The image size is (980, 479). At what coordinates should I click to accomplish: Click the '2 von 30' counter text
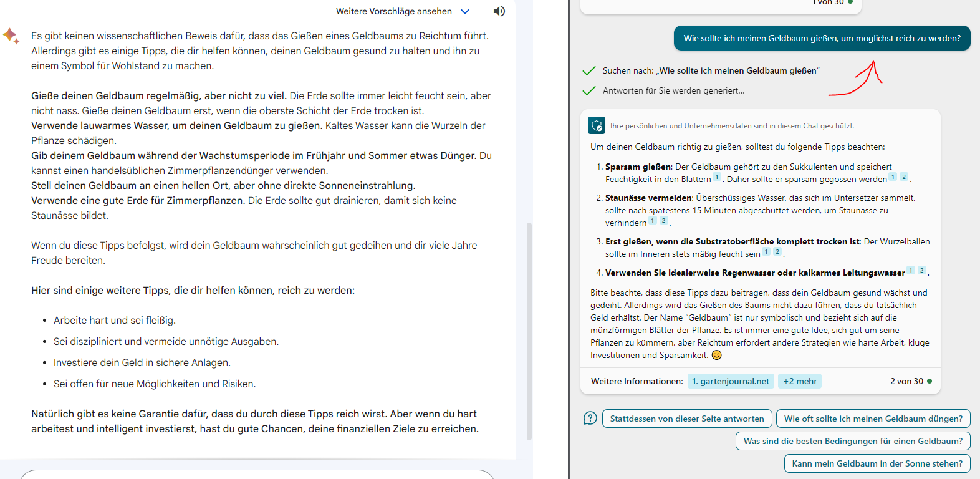click(x=906, y=381)
